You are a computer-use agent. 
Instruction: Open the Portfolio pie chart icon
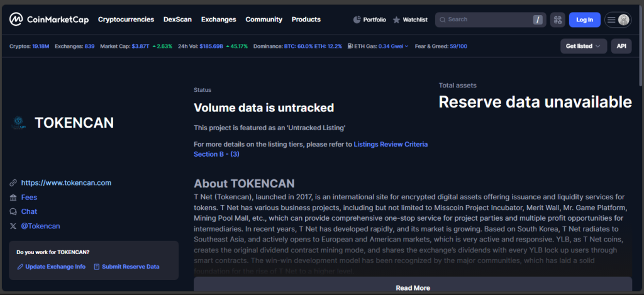357,19
